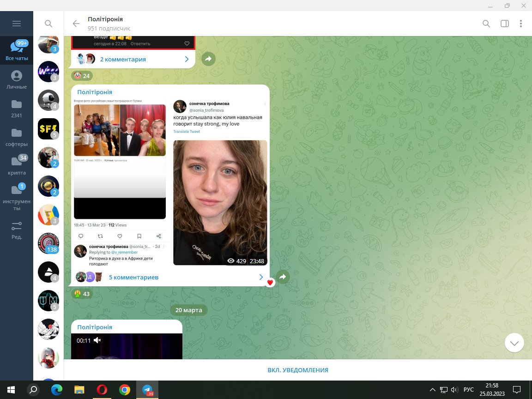This screenshot has width=532, height=399.
Task: Open the left tweet screenshot image
Action: 120,183
